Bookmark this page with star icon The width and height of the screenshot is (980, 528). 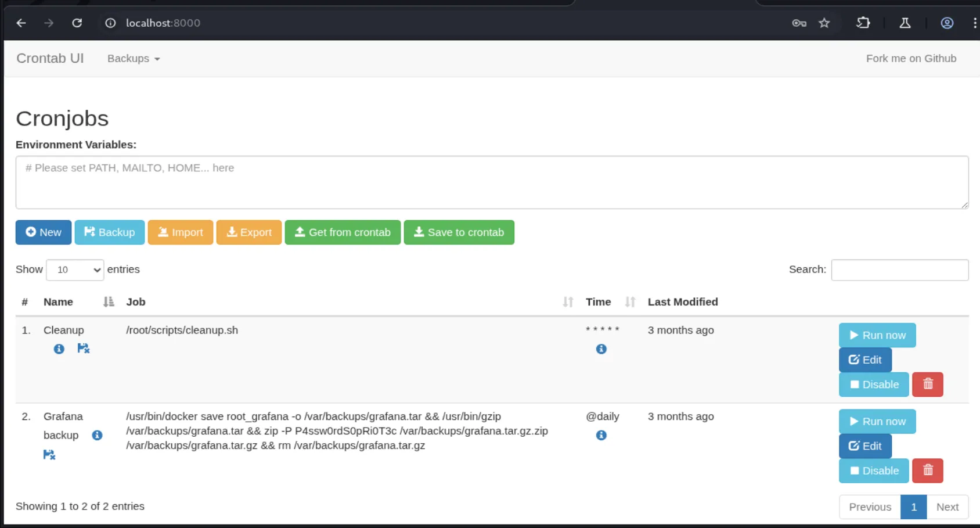point(824,23)
